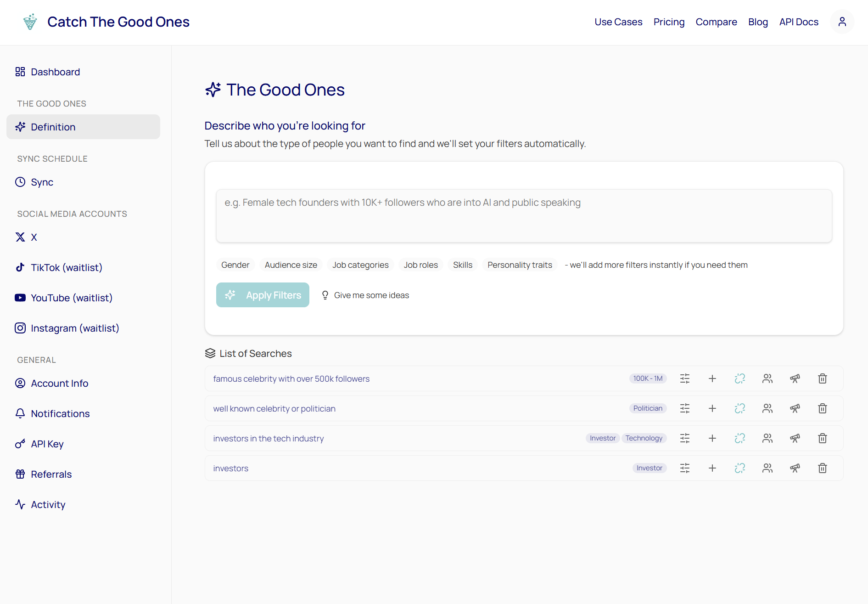Open the X social account page
This screenshot has width=868, height=604.
(x=83, y=237)
